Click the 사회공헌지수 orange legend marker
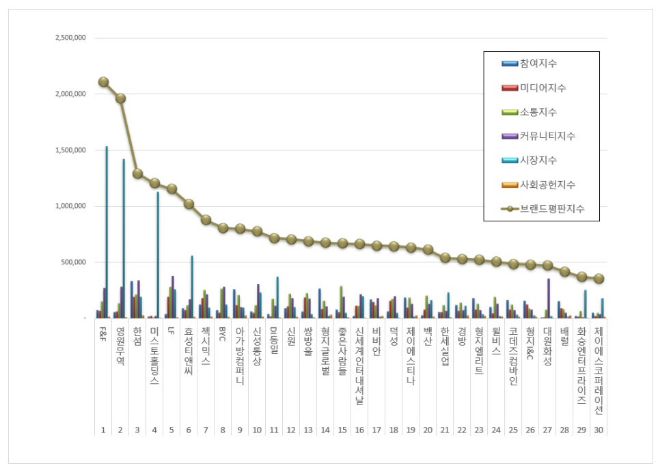The height and width of the screenshot is (472, 660). tap(510, 184)
